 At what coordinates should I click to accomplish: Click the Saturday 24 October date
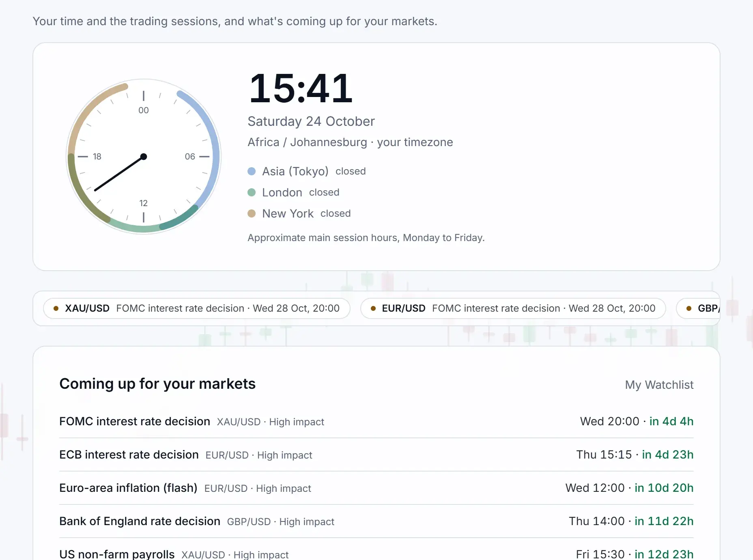(x=311, y=121)
